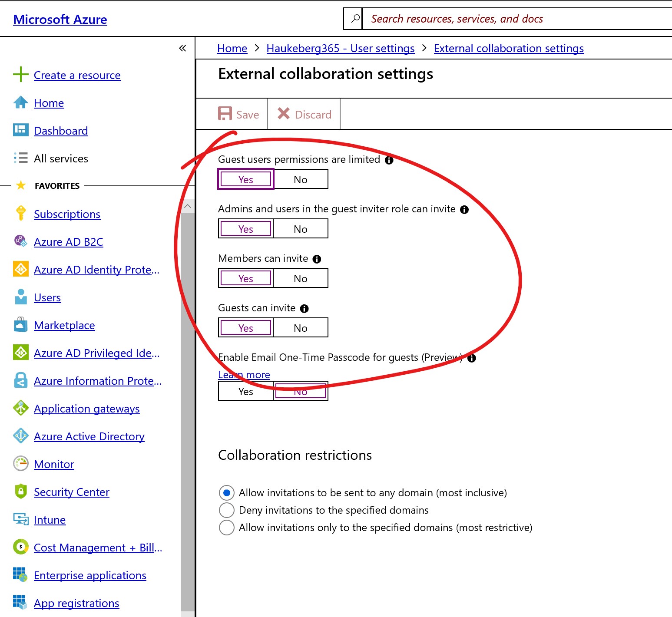Click the Security Center shield icon
The image size is (672, 617).
20,491
